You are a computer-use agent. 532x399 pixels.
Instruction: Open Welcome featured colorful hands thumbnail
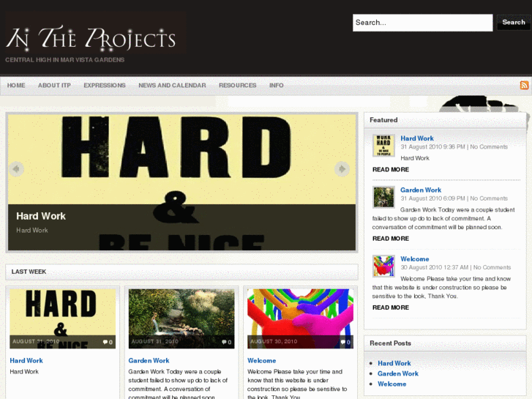[x=383, y=266]
